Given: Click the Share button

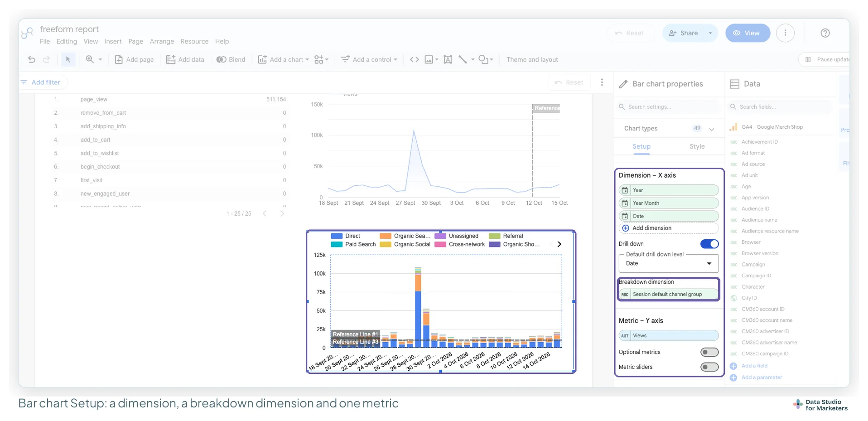Looking at the screenshot, I should coord(683,33).
